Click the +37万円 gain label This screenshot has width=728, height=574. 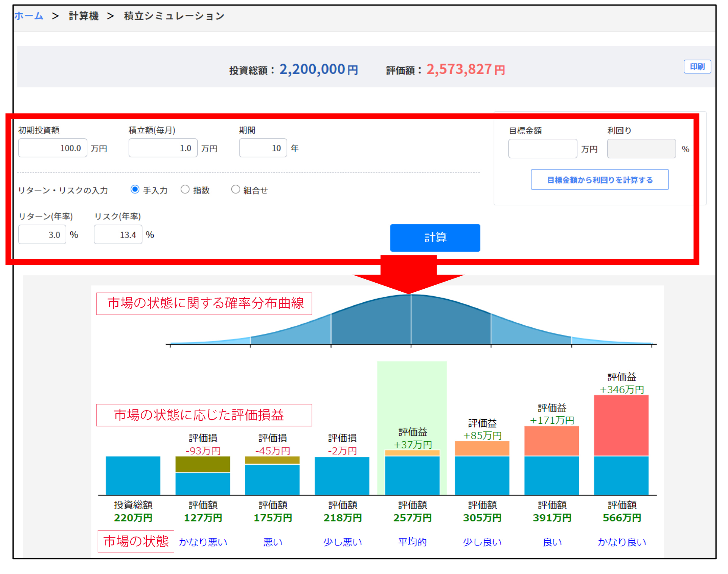(413, 445)
